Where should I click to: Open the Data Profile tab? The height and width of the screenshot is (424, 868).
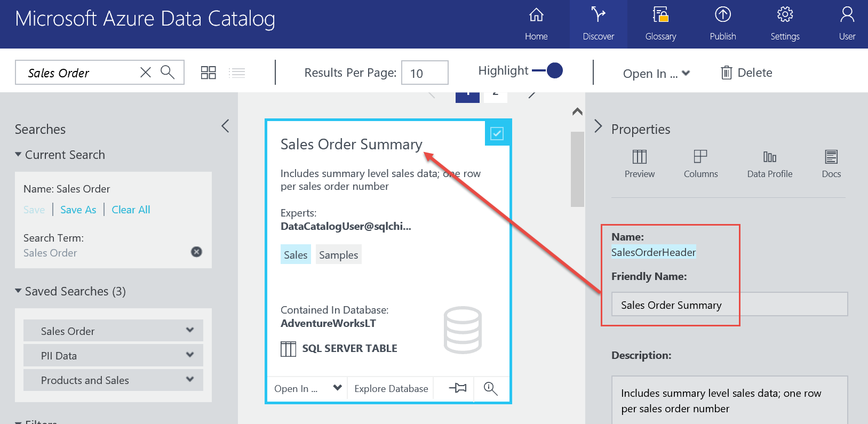(x=770, y=164)
